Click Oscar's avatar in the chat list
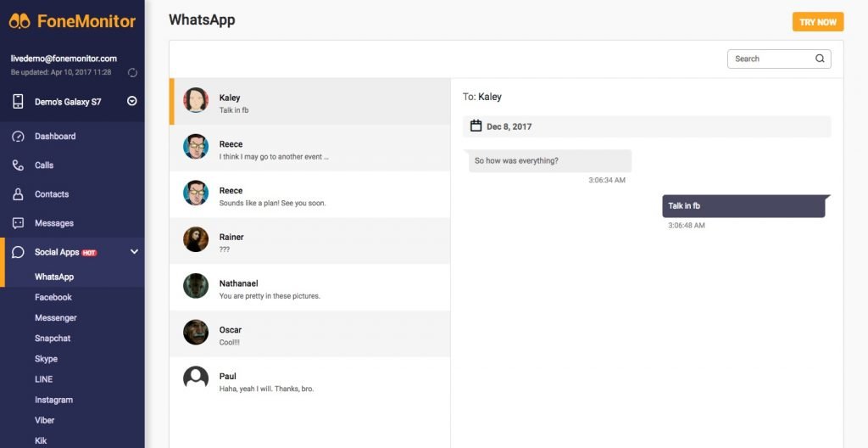868x448 pixels. (196, 332)
